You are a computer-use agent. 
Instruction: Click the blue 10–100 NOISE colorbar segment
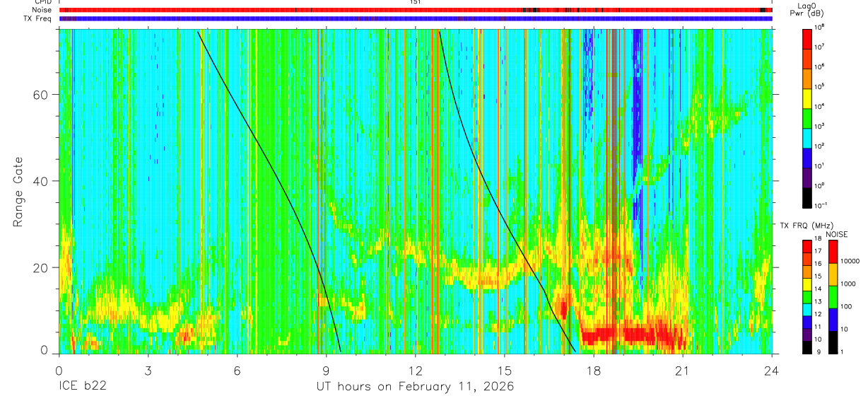pos(832,319)
